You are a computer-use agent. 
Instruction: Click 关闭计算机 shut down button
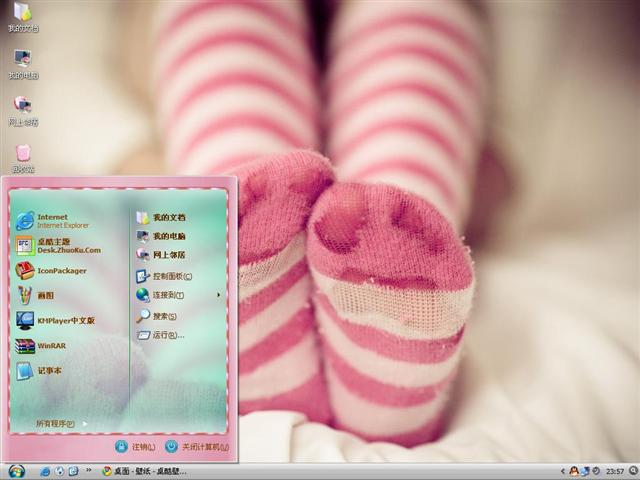197,447
